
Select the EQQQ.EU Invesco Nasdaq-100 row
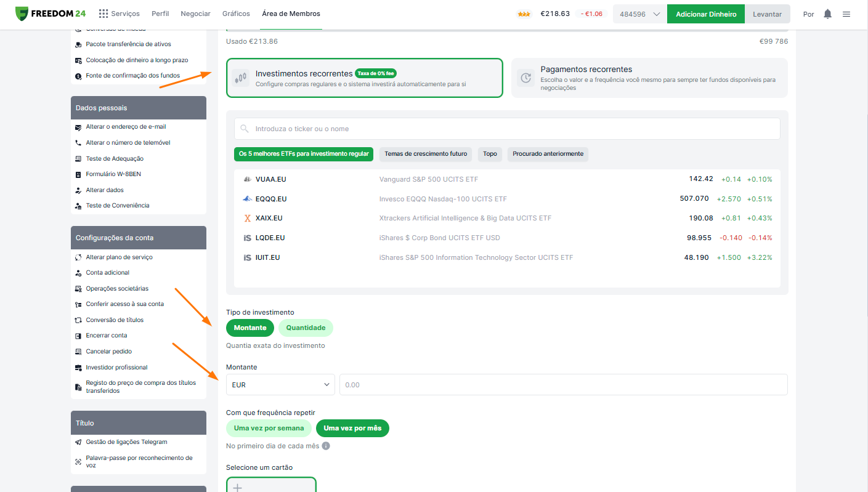(x=507, y=199)
